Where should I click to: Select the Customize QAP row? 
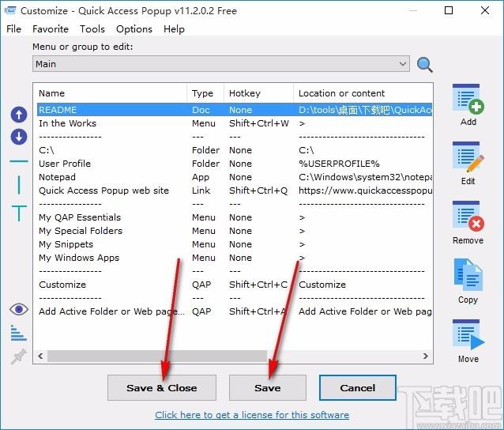pyautogui.click(x=235, y=285)
